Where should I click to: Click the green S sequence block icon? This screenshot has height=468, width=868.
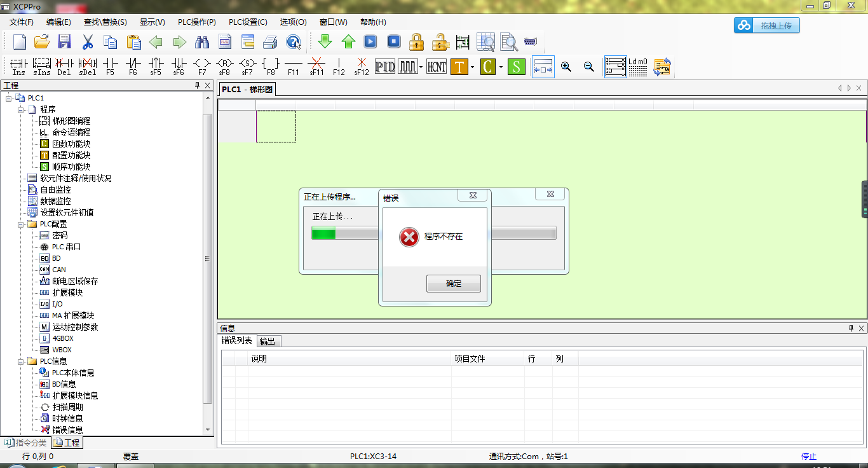coord(516,66)
